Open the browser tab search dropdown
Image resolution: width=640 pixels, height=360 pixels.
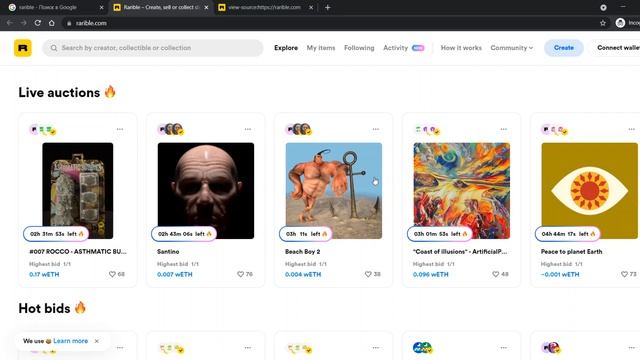click(603, 7)
